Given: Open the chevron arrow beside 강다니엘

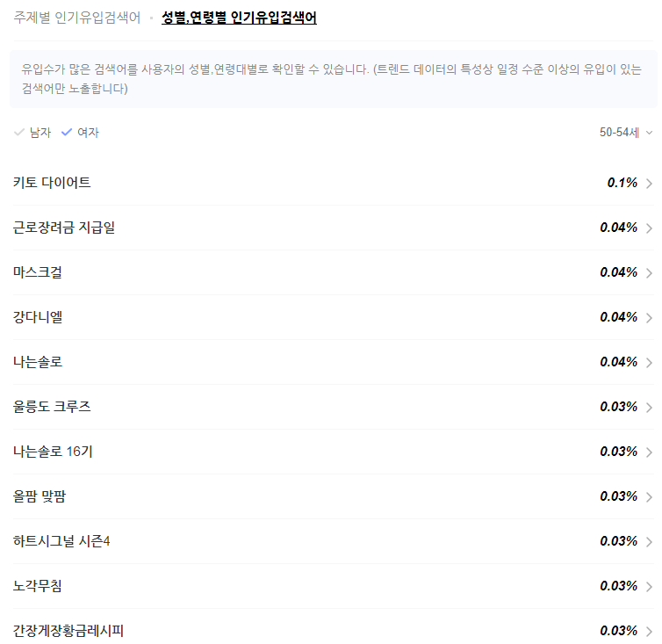Looking at the screenshot, I should [x=650, y=318].
